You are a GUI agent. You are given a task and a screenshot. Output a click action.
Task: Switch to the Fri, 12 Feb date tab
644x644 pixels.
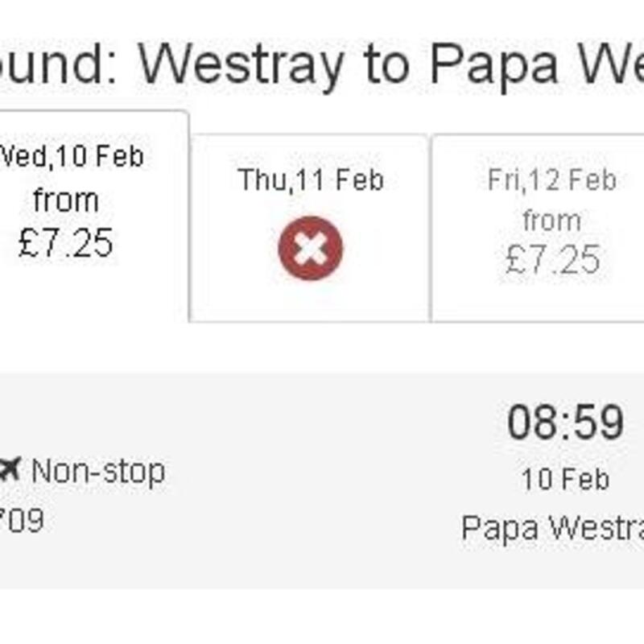(x=538, y=229)
